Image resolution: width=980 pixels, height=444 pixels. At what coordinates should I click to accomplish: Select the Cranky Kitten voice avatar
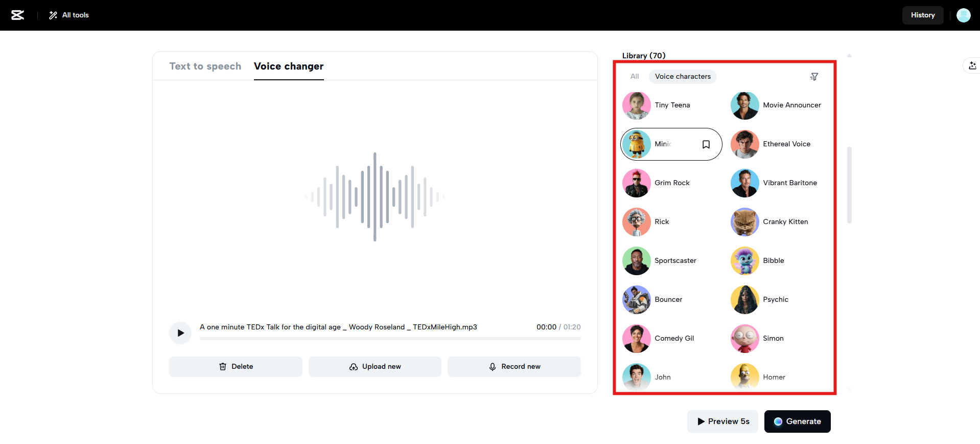coord(745,222)
